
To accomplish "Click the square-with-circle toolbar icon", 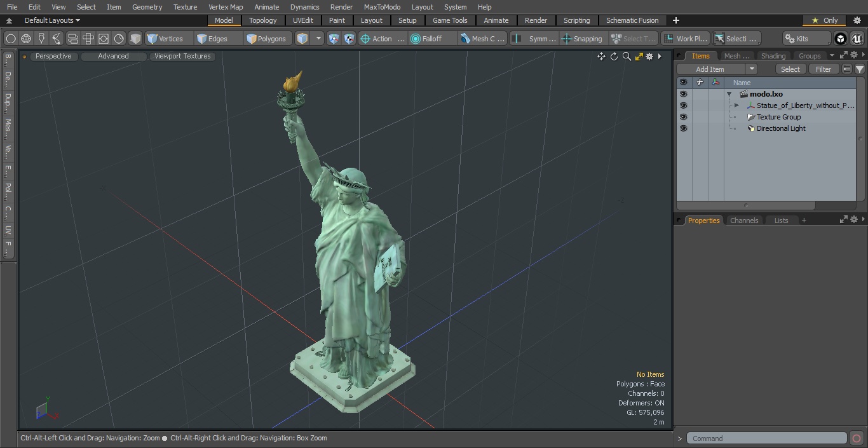I will (103, 39).
